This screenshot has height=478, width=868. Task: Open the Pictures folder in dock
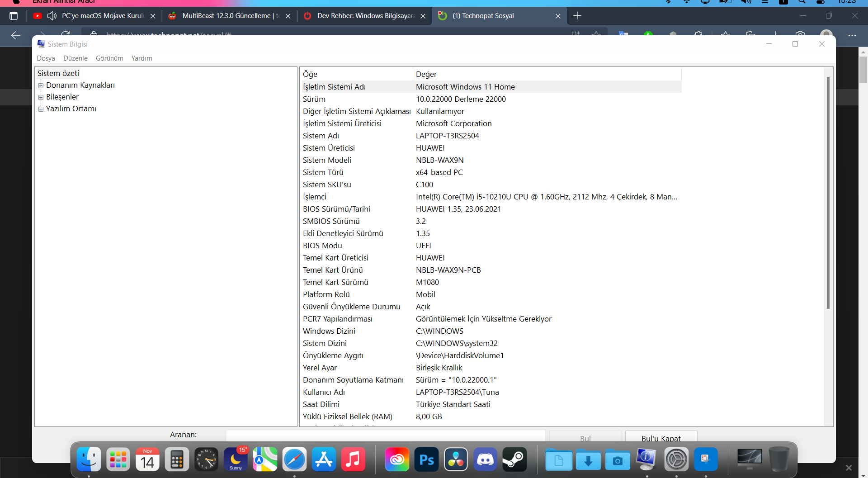point(617,459)
